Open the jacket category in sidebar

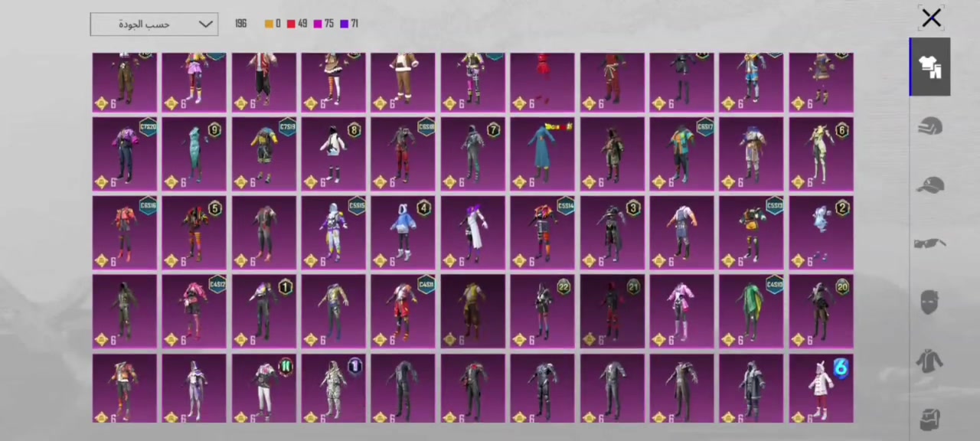(x=929, y=361)
